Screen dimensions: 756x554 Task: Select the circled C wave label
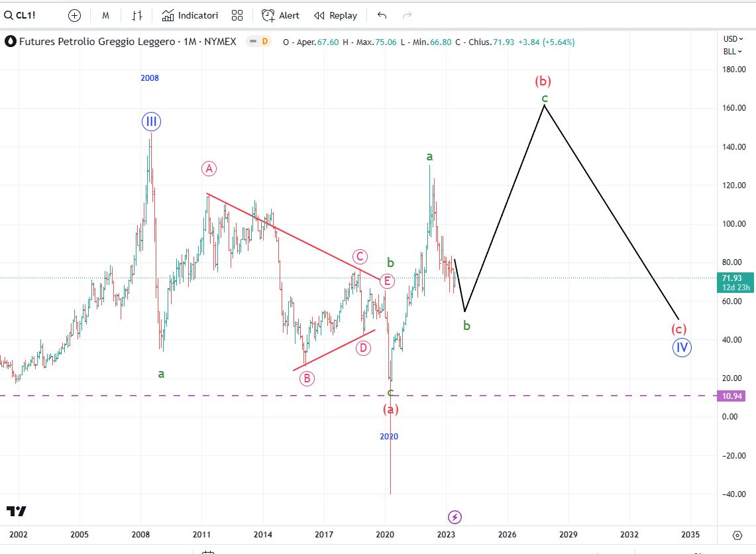(360, 257)
